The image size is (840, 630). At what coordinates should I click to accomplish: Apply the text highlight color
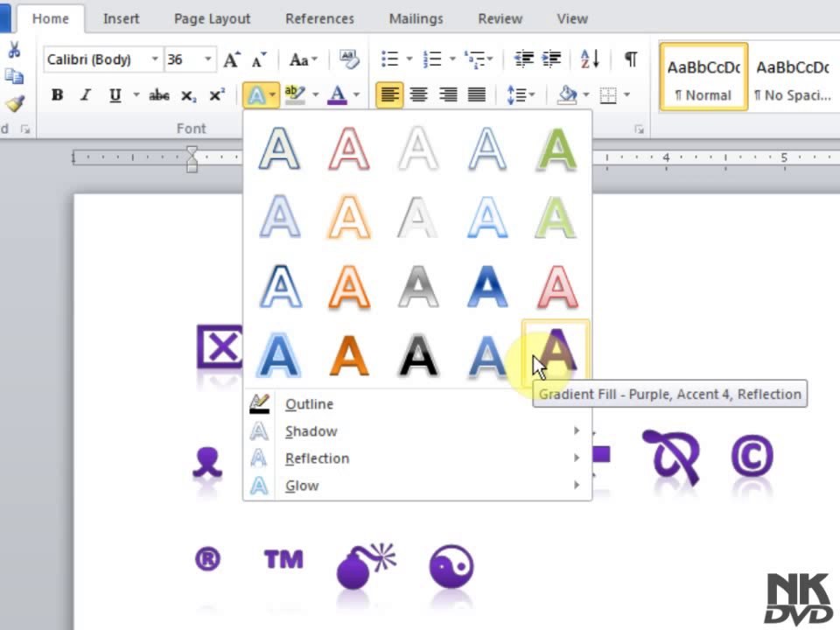(x=295, y=94)
